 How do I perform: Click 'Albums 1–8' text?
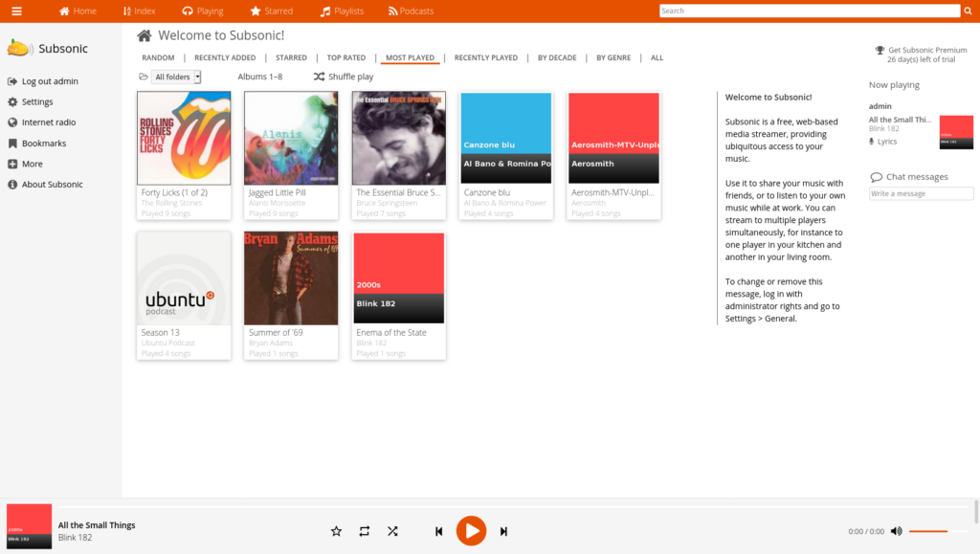coord(260,77)
